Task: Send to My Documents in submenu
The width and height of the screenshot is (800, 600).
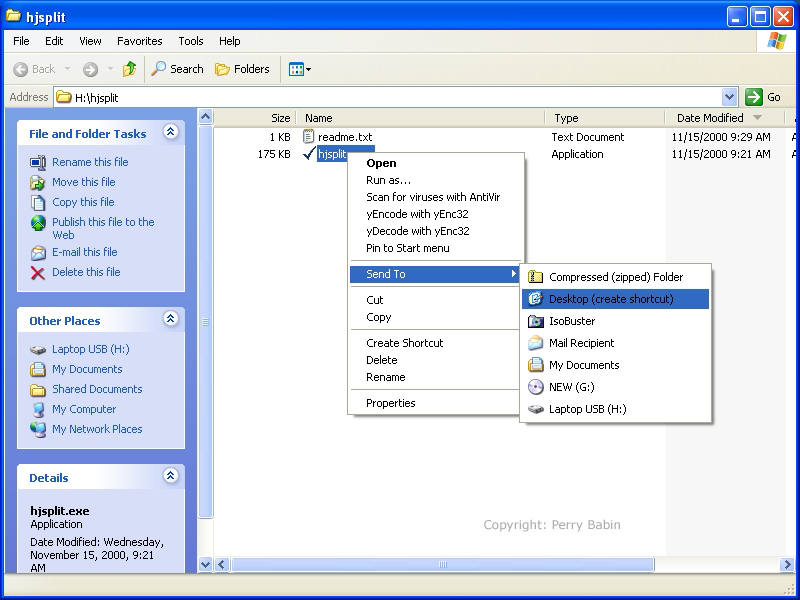Action: pyautogui.click(x=615, y=365)
